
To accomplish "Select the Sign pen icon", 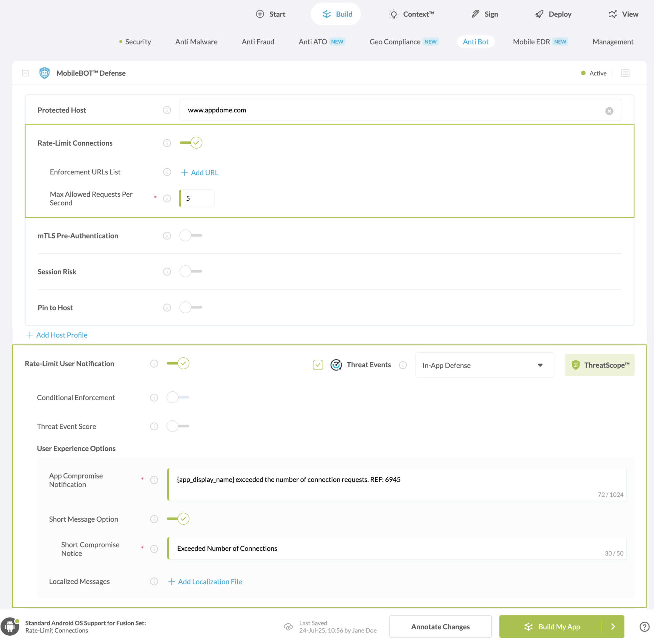I will point(475,14).
